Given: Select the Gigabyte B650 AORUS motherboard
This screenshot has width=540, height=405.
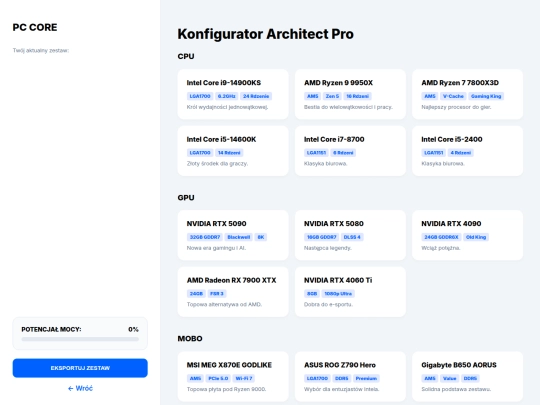Looking at the screenshot, I should (467, 376).
